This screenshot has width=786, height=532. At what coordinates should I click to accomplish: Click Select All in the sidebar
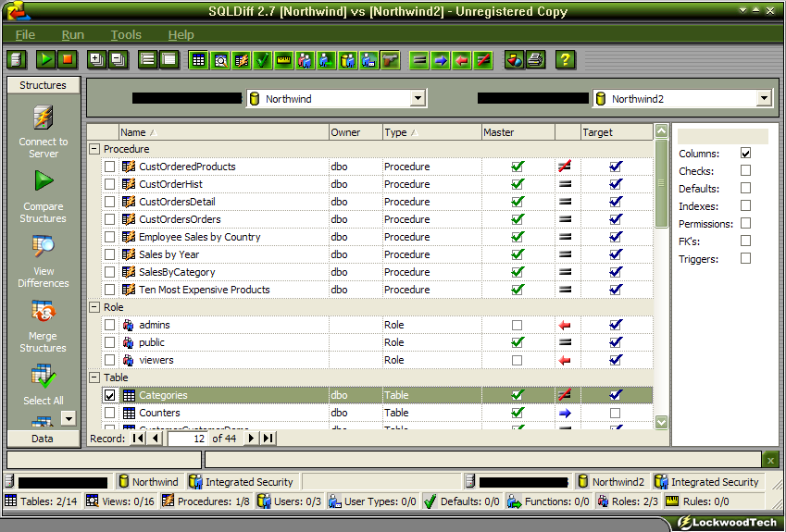click(44, 385)
